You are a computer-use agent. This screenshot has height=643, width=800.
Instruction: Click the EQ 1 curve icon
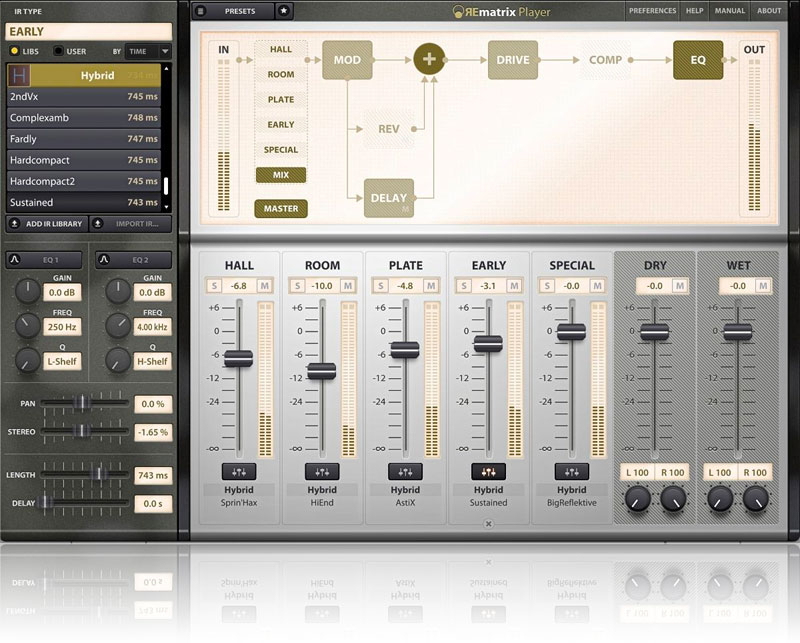16,260
